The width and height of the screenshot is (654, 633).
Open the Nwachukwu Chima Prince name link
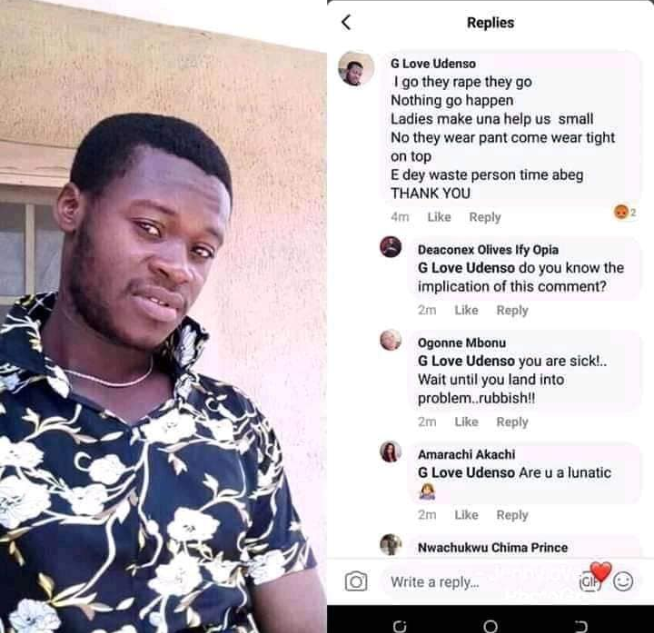tap(492, 547)
